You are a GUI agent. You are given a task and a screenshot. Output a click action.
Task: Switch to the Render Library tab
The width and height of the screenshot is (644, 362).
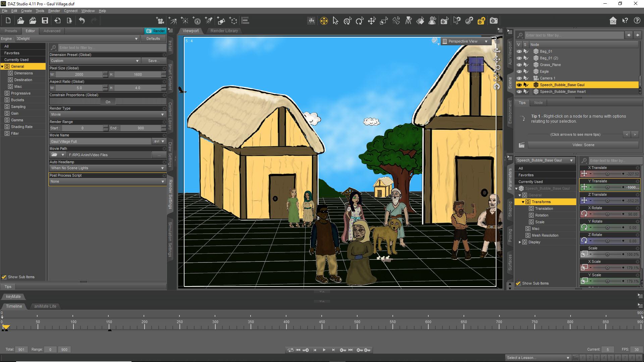click(x=224, y=31)
